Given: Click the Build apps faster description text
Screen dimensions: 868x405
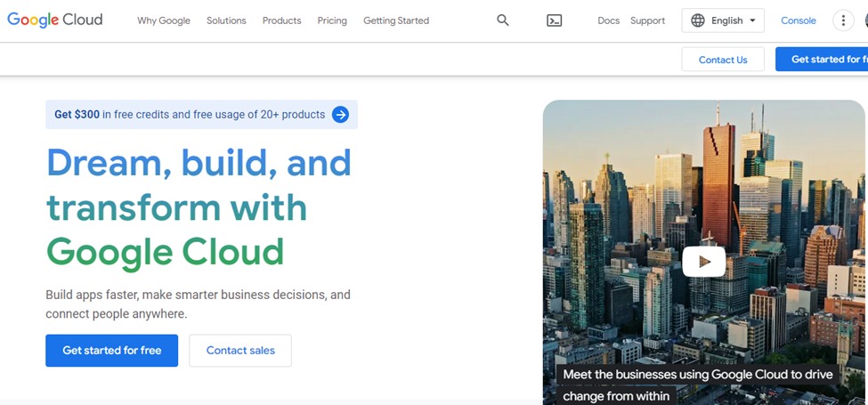Looking at the screenshot, I should 198,304.
